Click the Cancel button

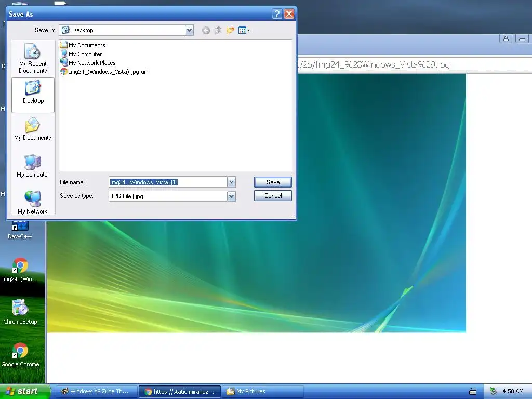point(273,196)
